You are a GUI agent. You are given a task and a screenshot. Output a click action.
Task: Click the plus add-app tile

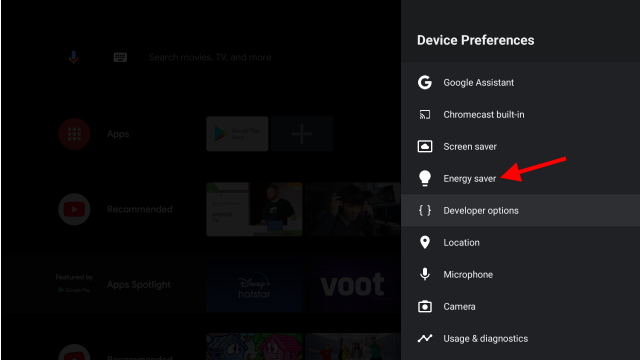[302, 134]
